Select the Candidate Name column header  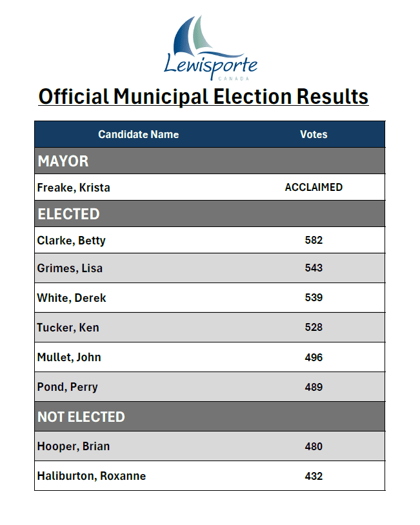click(138, 135)
